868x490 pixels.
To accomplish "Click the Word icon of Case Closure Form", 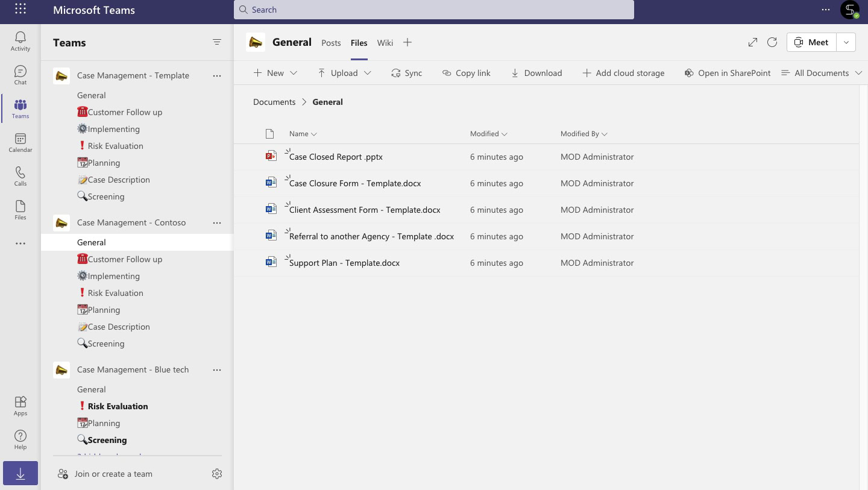I will point(271,183).
